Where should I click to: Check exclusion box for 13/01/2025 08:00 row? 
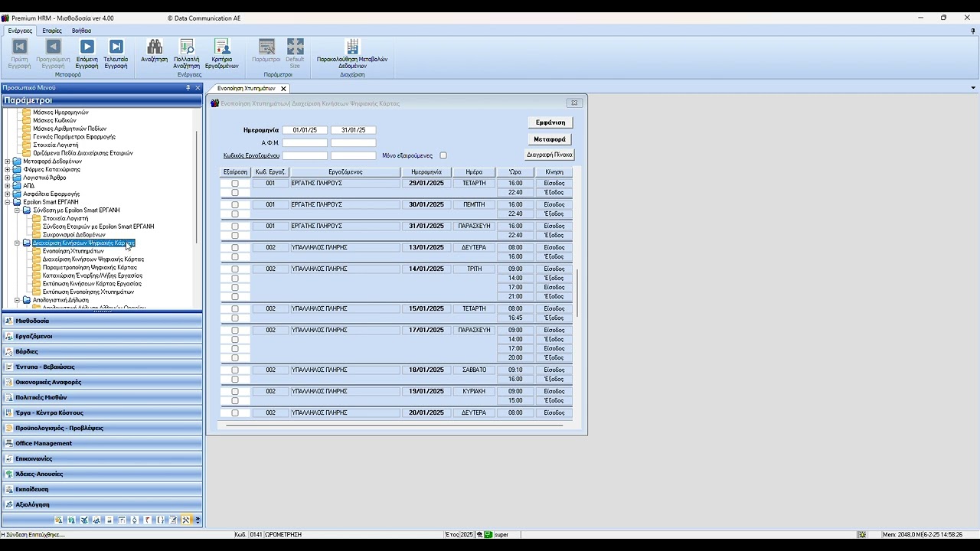[x=235, y=248]
